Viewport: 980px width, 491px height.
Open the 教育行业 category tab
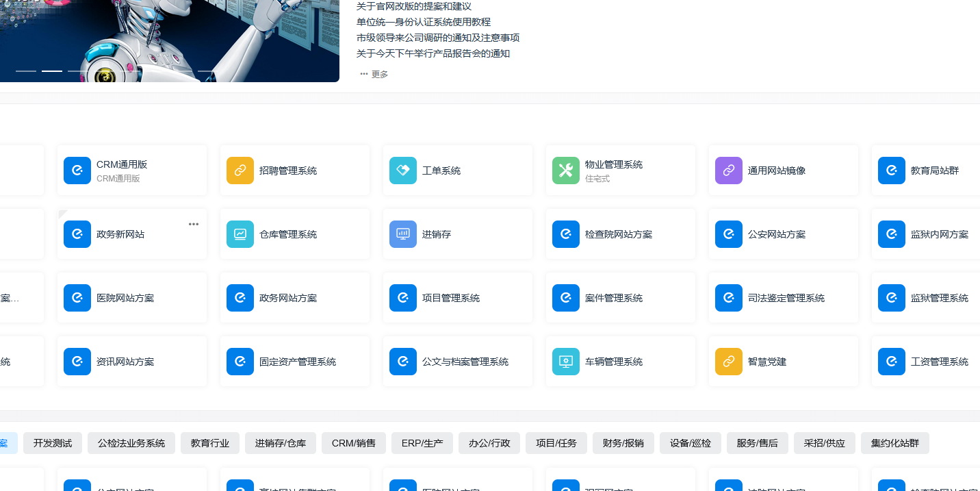210,443
